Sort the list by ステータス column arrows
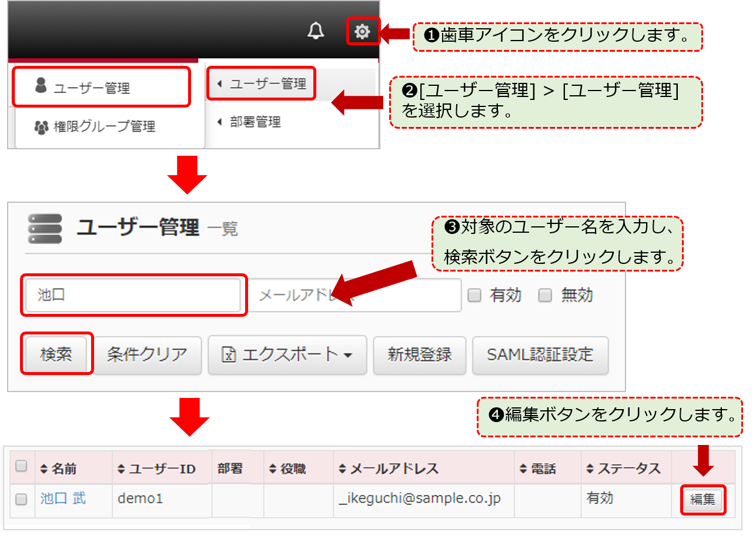The height and width of the screenshot is (559, 756). point(590,469)
